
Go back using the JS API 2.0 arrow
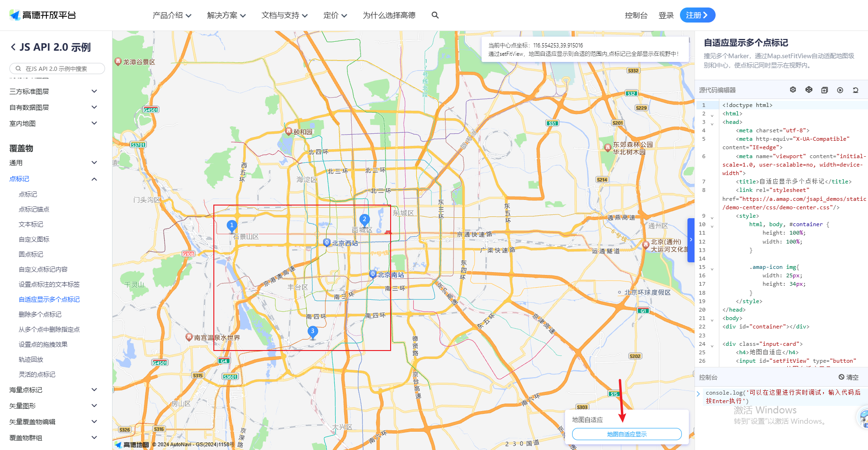tap(13, 47)
